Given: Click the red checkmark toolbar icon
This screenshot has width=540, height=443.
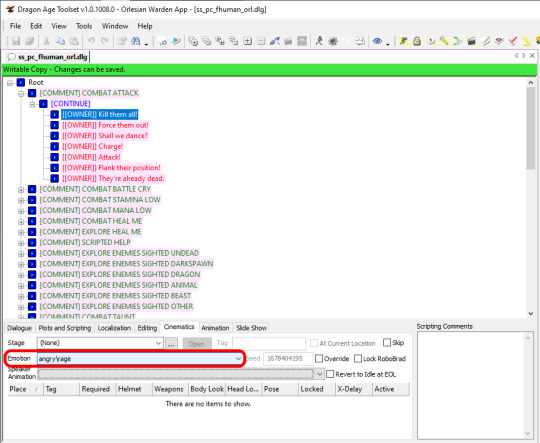Looking at the screenshot, I should [x=512, y=41].
